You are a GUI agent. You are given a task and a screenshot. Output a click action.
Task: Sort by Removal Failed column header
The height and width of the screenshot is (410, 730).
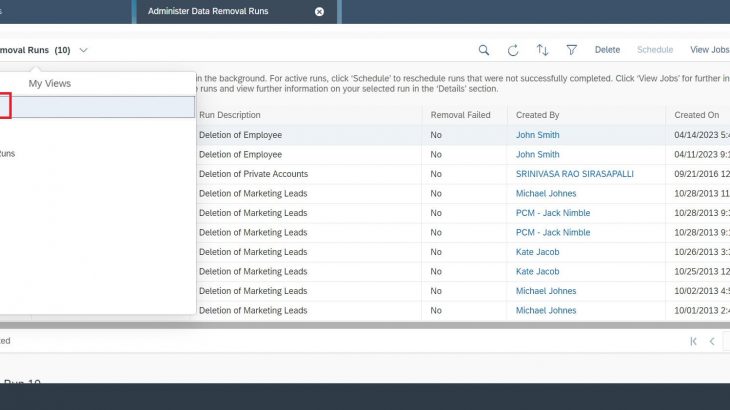460,115
